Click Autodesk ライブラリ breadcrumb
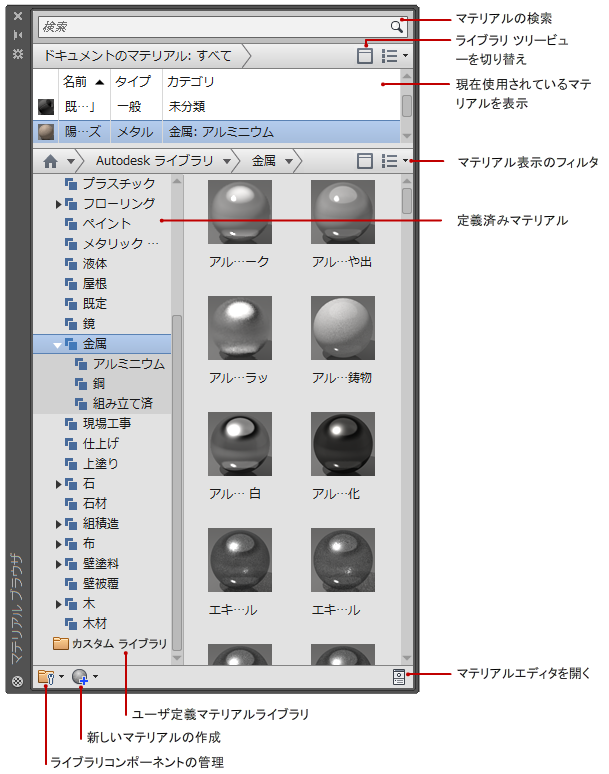 154,161
